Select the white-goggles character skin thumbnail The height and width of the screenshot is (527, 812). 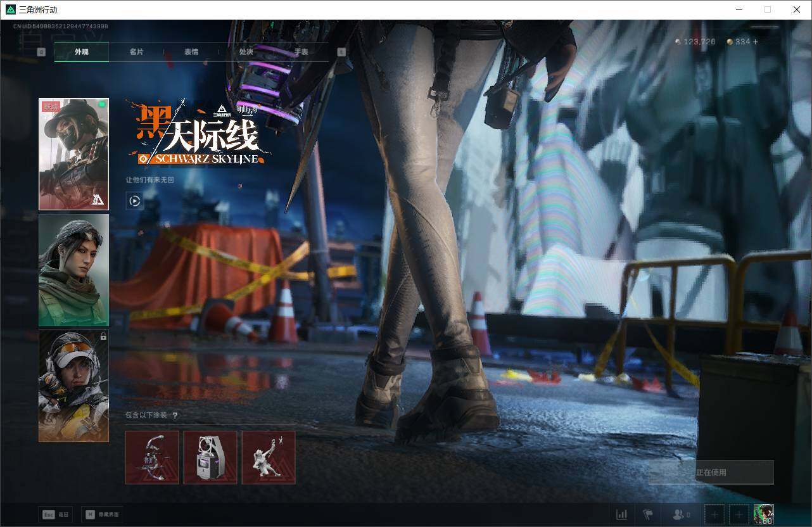pos(73,386)
